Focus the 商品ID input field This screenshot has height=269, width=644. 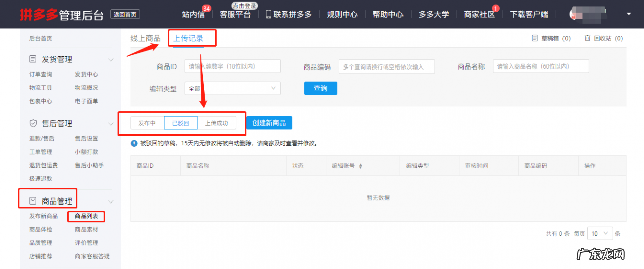(x=232, y=66)
